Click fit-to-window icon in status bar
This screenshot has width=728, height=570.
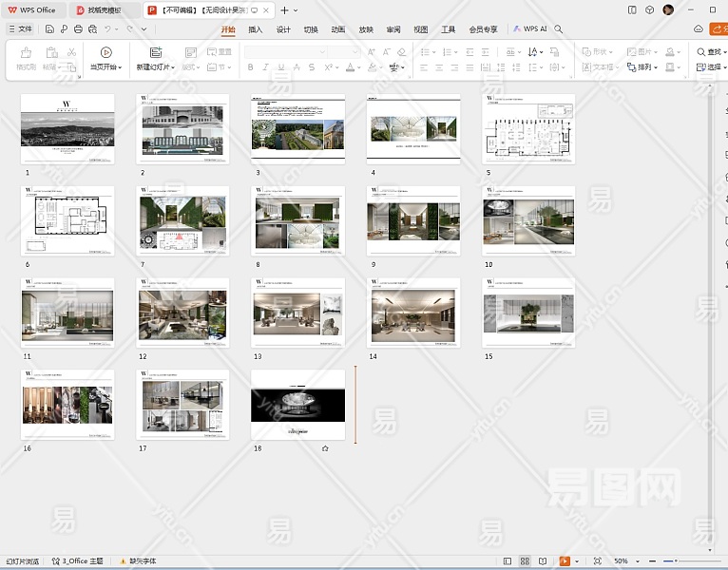coord(597,561)
